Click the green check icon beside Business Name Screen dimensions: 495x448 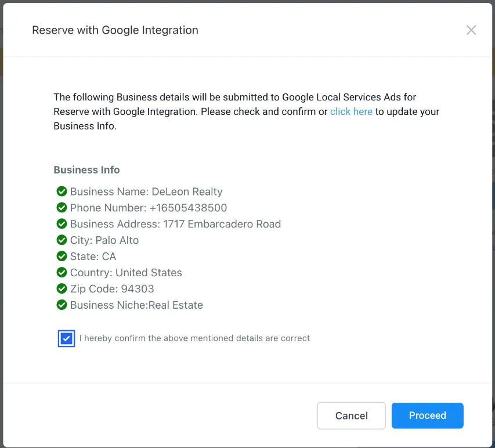tap(62, 192)
